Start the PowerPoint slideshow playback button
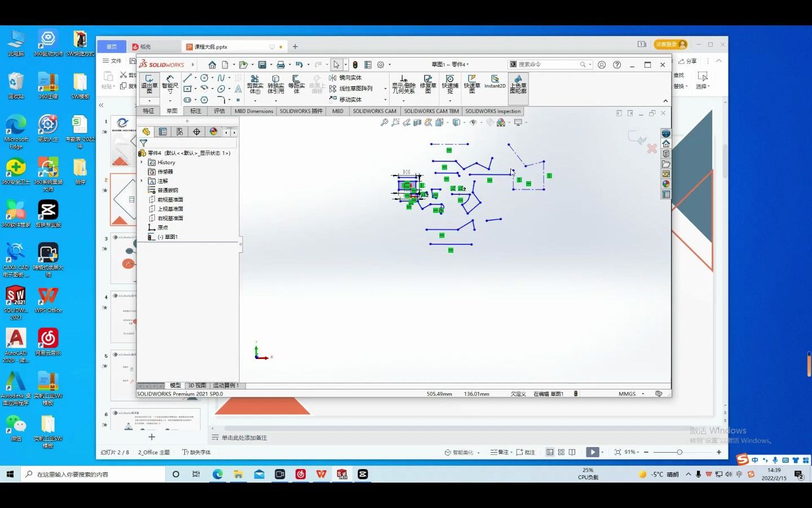812x508 pixels. point(593,452)
